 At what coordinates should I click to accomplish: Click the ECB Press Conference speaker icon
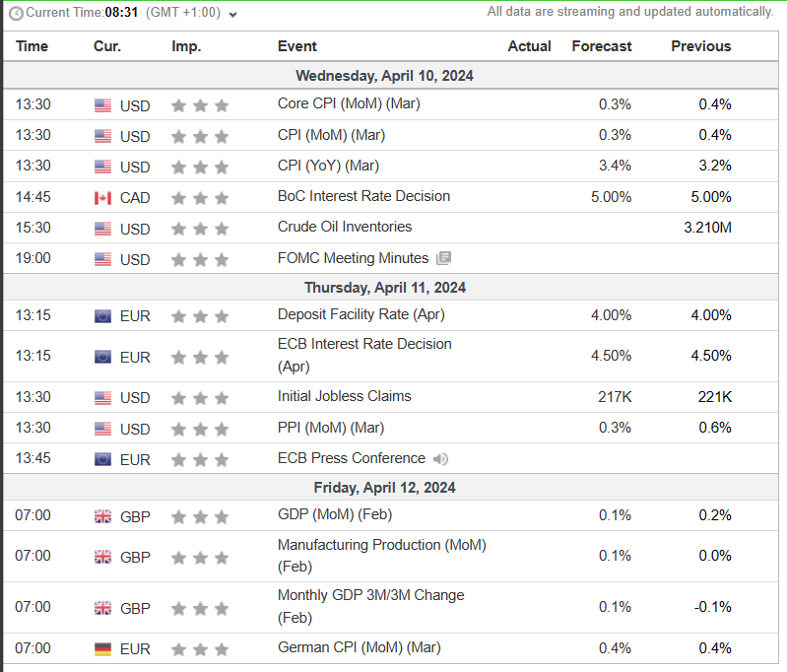point(440,458)
